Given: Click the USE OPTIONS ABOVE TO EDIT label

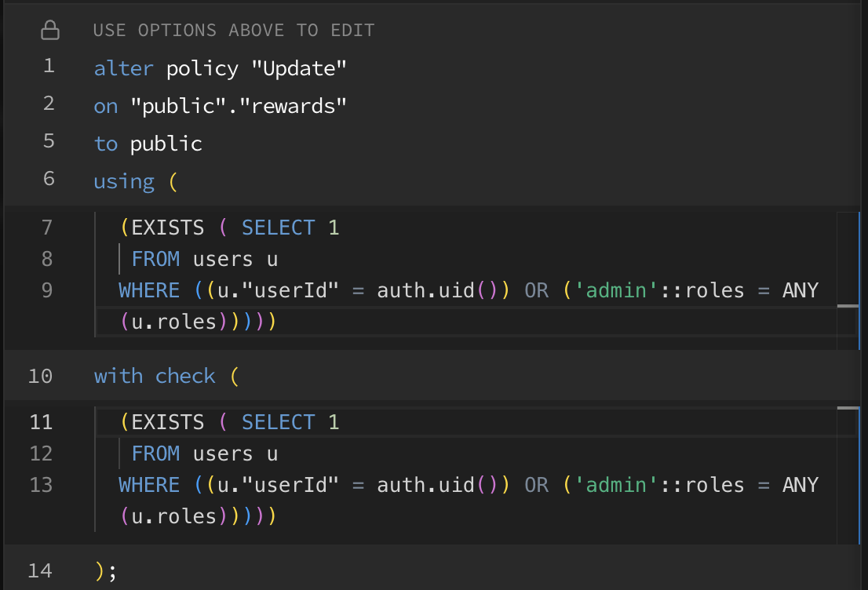Looking at the screenshot, I should point(234,30).
